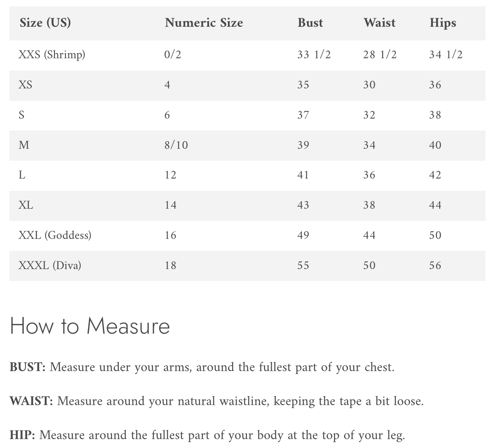Click the M size label
The width and height of the screenshot is (494, 448).
click(x=24, y=145)
